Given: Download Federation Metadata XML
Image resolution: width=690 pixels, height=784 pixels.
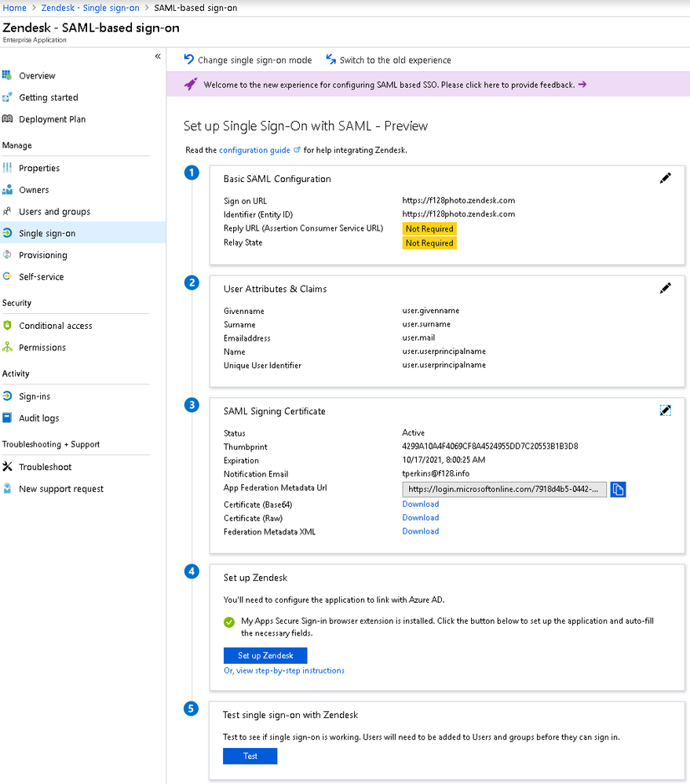Looking at the screenshot, I should point(421,531).
